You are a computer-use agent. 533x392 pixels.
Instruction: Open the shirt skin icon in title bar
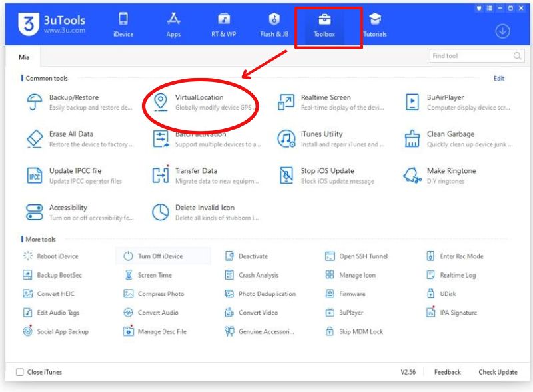479,8
